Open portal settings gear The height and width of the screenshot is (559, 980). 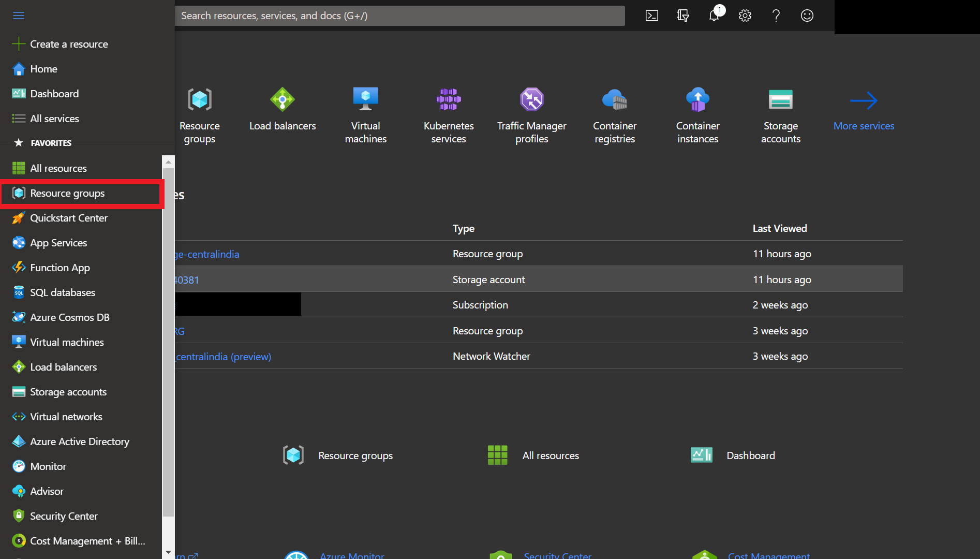745,16
